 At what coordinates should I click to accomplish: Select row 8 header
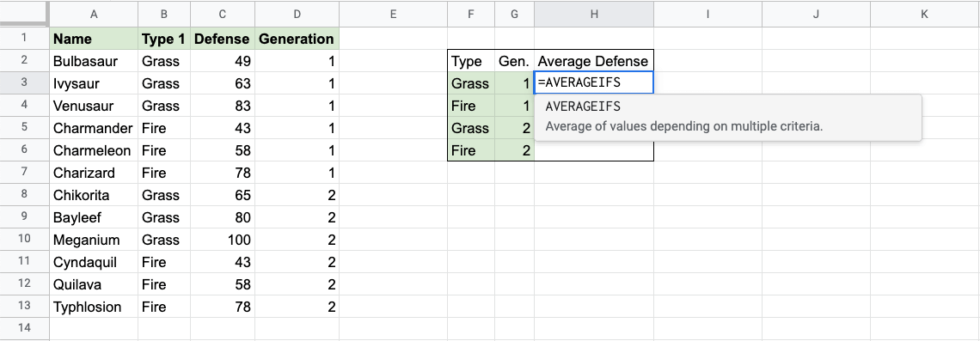click(24, 195)
